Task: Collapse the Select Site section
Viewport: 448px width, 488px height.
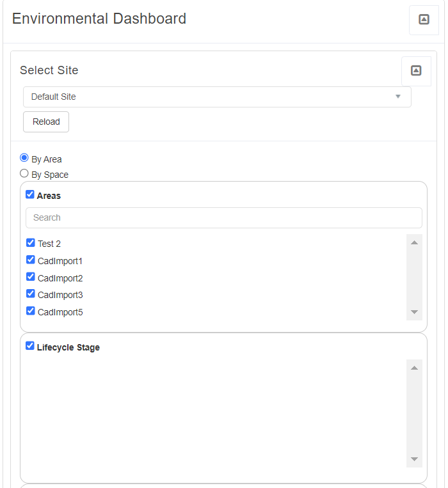Action: (416, 71)
